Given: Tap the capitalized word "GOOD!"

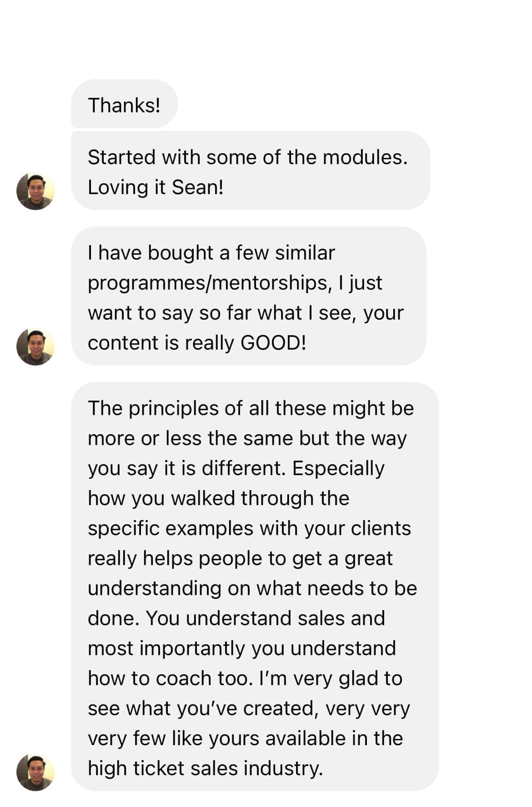Looking at the screenshot, I should [x=273, y=343].
